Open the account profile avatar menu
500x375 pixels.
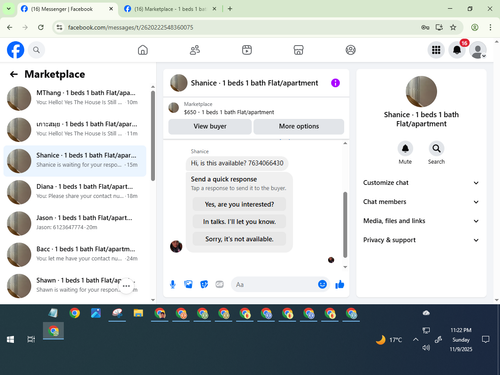pyautogui.click(x=478, y=50)
